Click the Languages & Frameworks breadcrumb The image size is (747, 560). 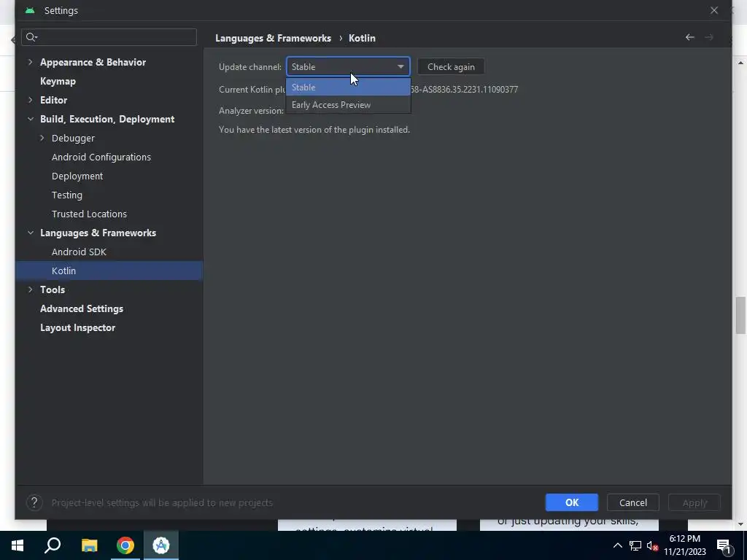pos(273,38)
